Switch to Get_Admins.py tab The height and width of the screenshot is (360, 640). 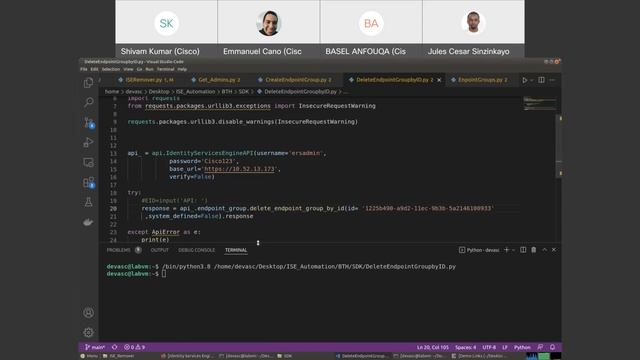(216, 80)
